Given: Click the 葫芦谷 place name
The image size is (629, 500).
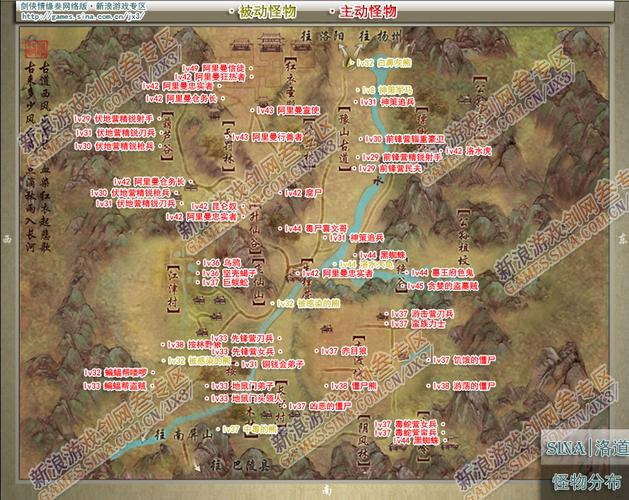Looking at the screenshot, I should pyautogui.click(x=167, y=136).
